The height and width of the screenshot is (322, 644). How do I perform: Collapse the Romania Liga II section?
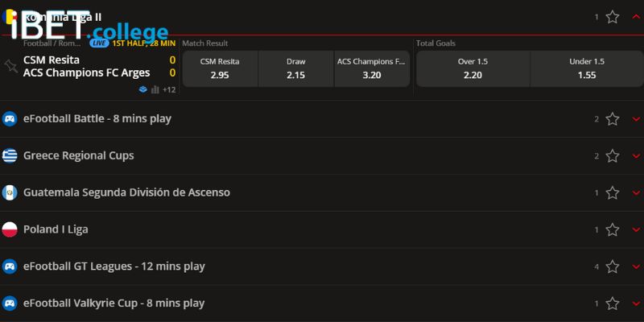pos(636,17)
